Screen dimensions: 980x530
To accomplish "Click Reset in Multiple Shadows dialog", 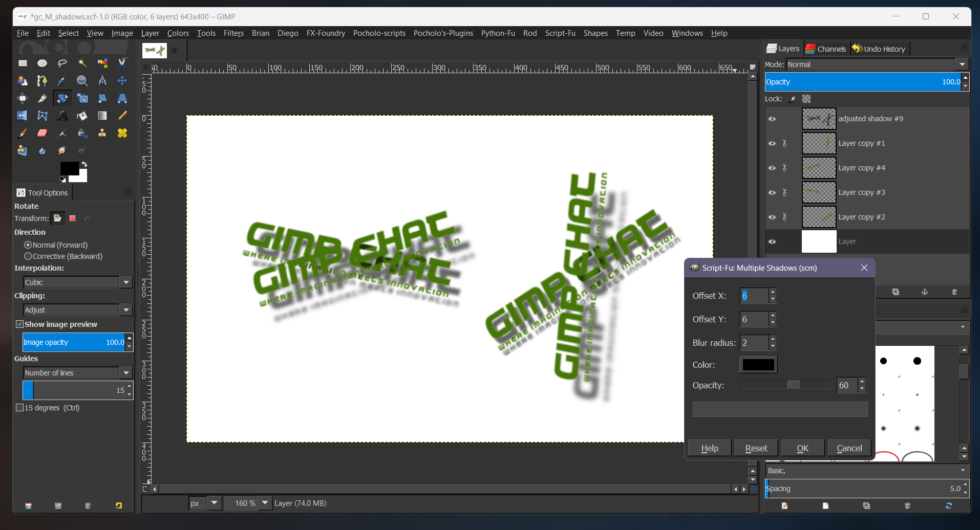I will click(x=756, y=448).
